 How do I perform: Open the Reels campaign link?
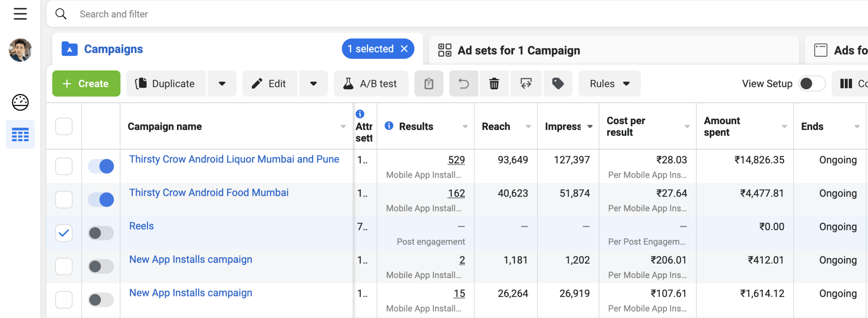click(x=141, y=226)
